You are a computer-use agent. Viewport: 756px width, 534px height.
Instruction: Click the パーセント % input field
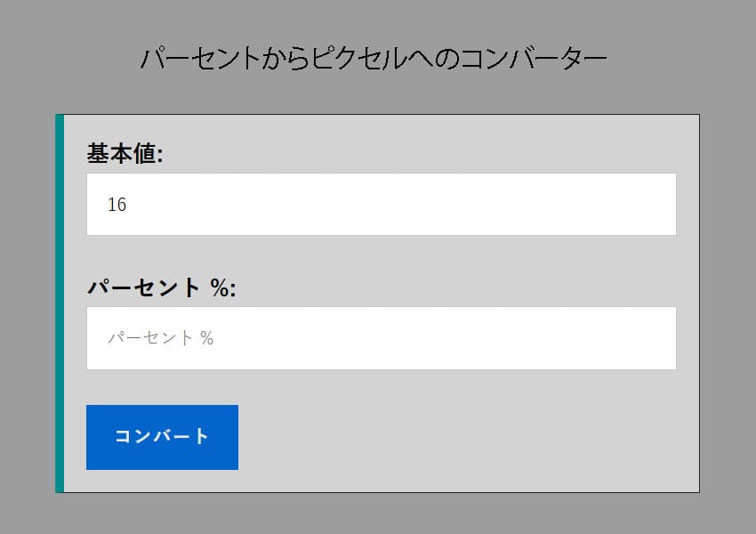pyautogui.click(x=381, y=338)
